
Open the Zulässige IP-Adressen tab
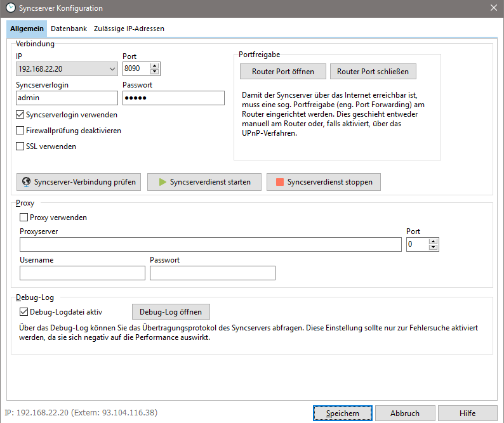[128, 29]
